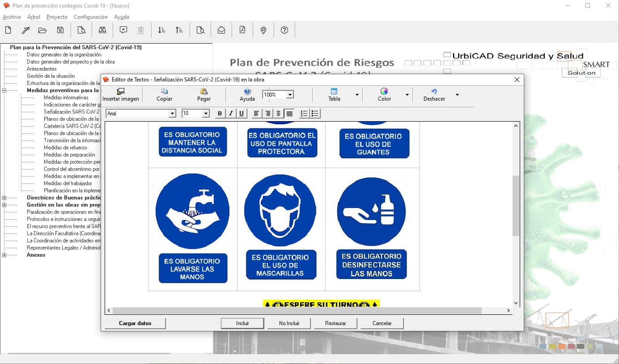Toggle underline formatting button
The height and width of the screenshot is (364, 619).
tap(242, 114)
